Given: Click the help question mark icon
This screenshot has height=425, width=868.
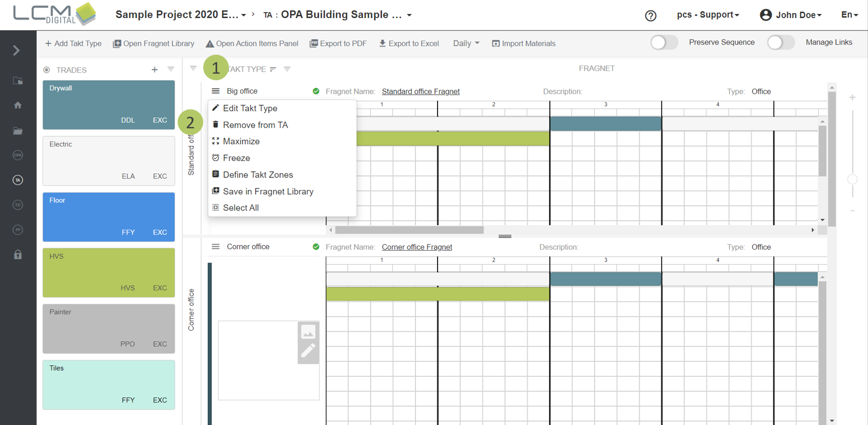Looking at the screenshot, I should click(650, 16).
